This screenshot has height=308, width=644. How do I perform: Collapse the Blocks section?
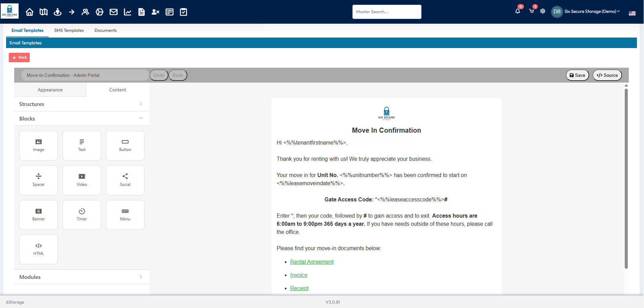pyautogui.click(x=82, y=118)
